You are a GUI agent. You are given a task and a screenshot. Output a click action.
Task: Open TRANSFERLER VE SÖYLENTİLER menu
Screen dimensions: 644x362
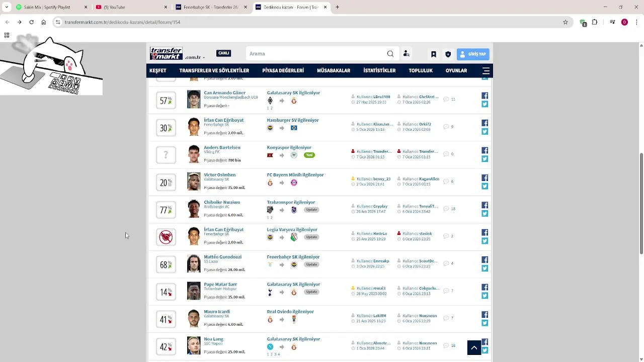pos(214,71)
